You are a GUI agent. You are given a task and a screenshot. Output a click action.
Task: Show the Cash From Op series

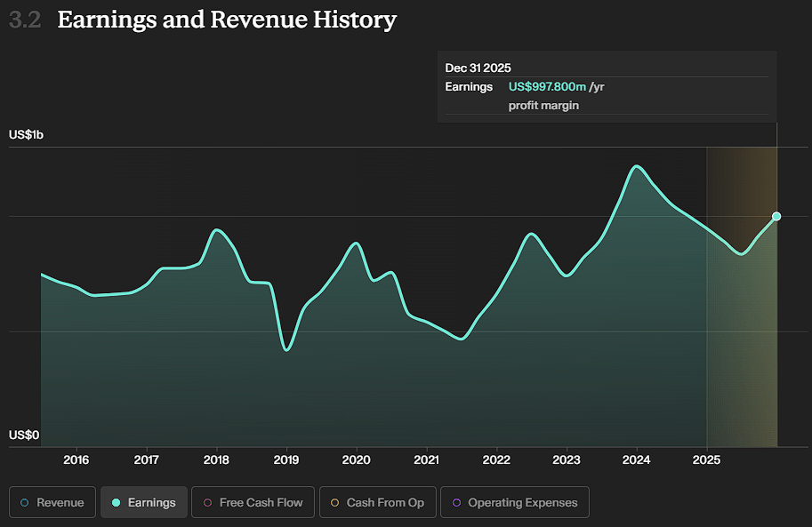click(x=376, y=502)
